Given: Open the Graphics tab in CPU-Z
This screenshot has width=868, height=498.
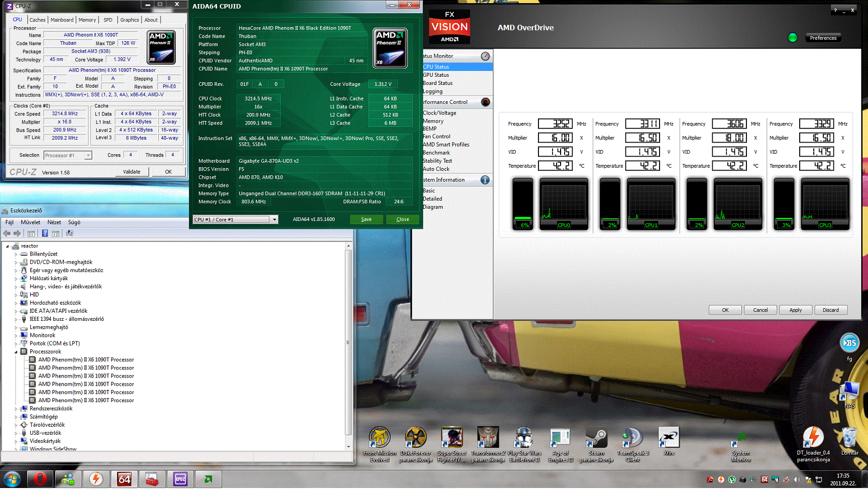Looking at the screenshot, I should pos(130,20).
